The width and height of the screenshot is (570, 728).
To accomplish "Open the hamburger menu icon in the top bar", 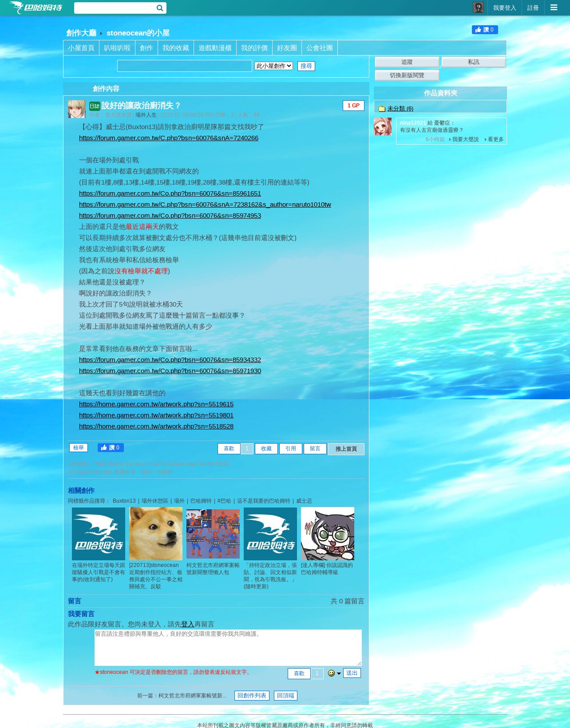I will pos(554,8).
